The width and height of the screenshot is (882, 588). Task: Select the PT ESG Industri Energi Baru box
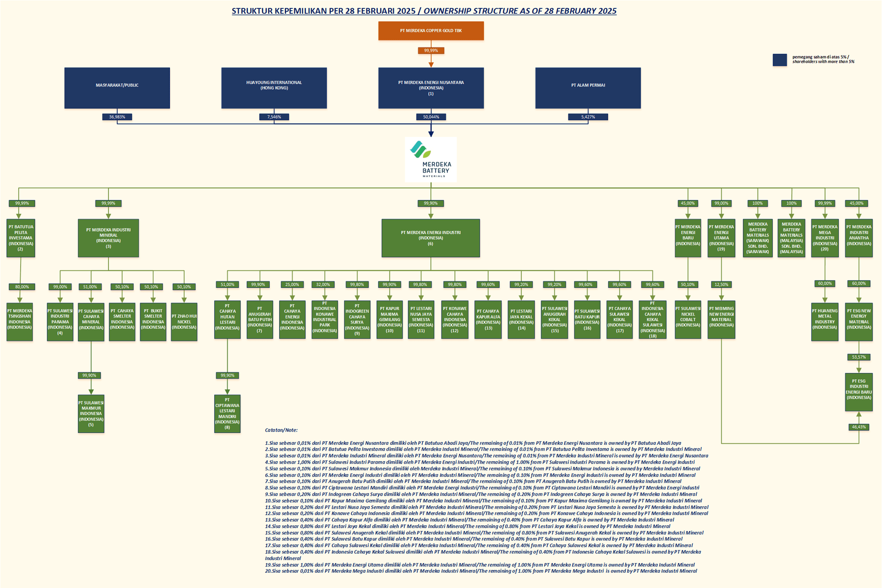point(858,392)
